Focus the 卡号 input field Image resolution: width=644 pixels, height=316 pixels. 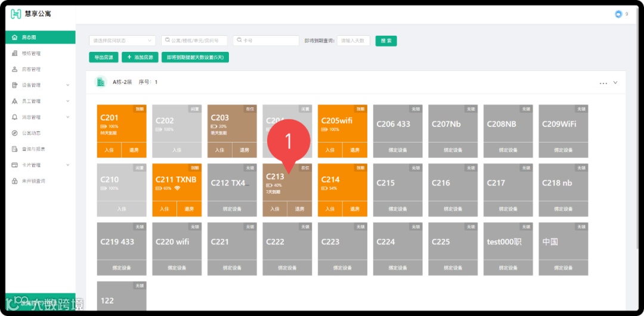(266, 41)
